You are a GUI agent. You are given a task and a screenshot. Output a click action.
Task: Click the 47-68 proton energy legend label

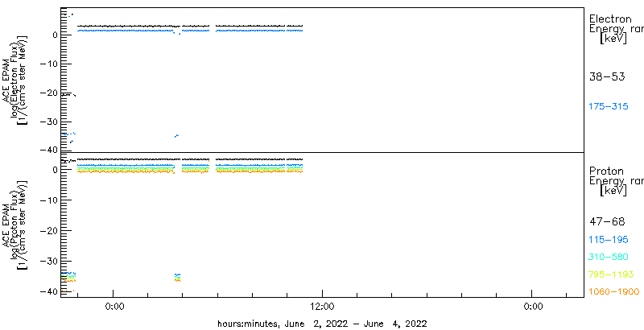pos(607,222)
